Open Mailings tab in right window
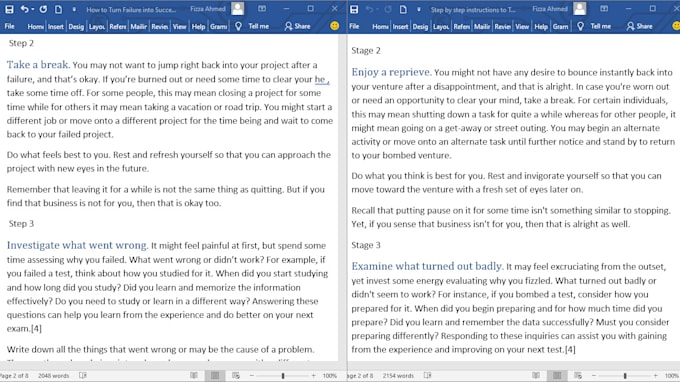Viewport: 680px width, 382px height. (x=482, y=26)
